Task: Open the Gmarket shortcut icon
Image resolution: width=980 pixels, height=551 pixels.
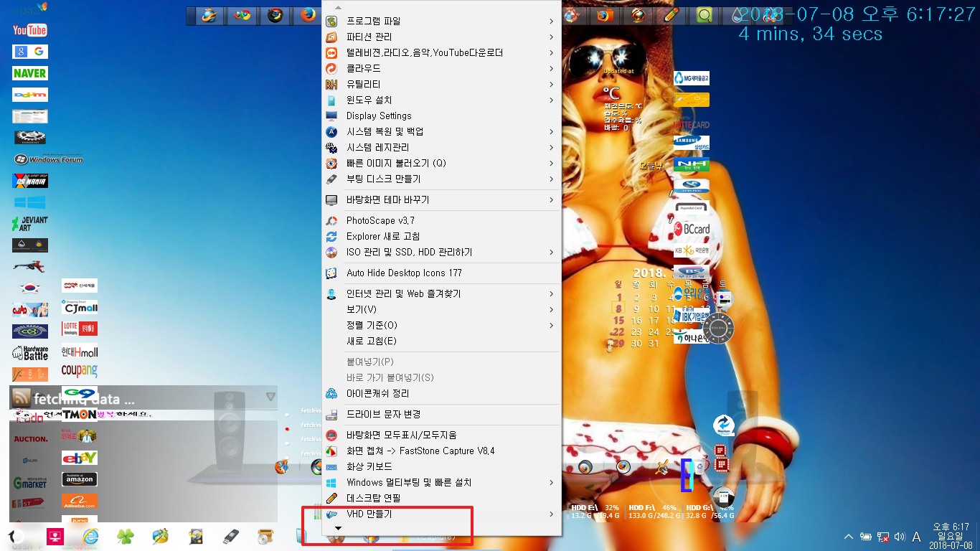Action: (30, 483)
